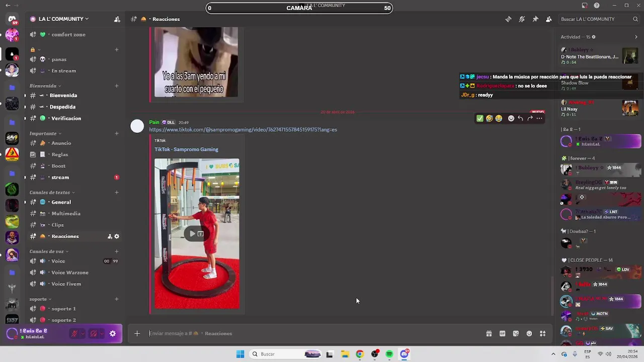The width and height of the screenshot is (644, 362).
Task: Open user settings gear
Action: (113, 333)
